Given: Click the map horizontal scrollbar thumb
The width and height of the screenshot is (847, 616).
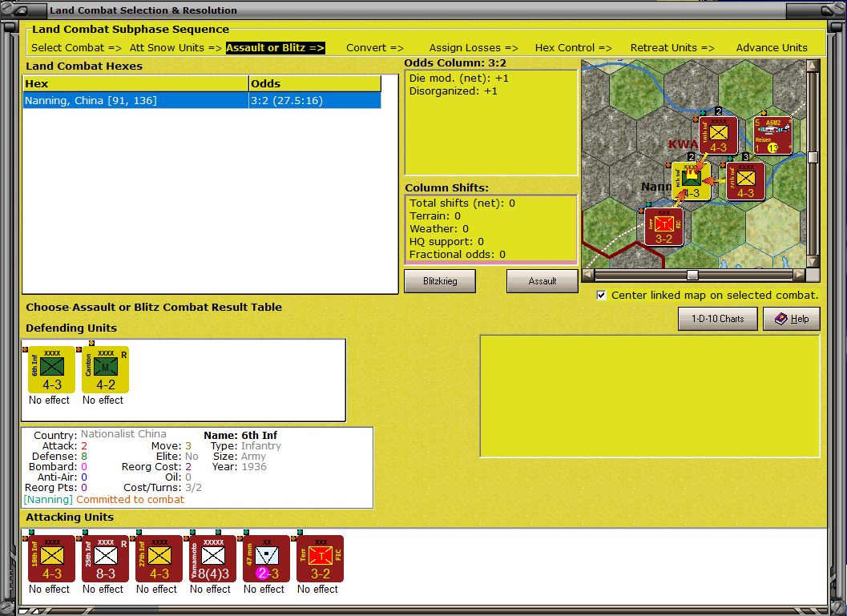Looking at the screenshot, I should [692, 276].
